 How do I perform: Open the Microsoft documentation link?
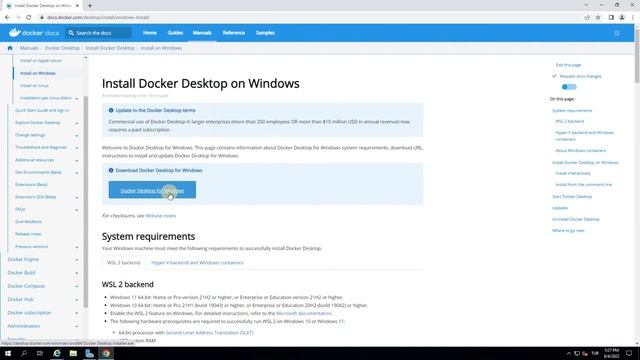[x=304, y=313]
